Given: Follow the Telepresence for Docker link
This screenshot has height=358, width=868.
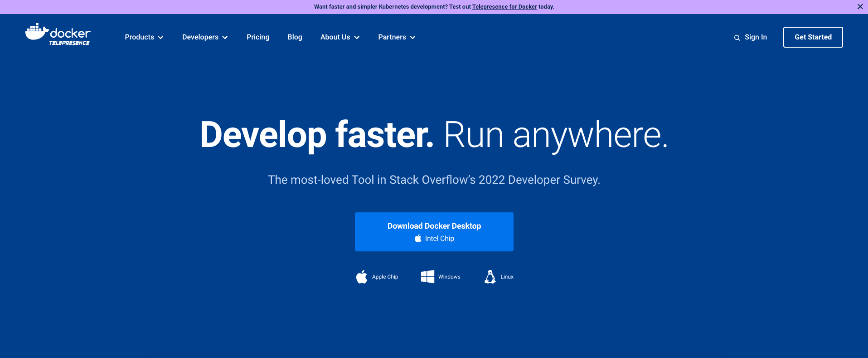Looking at the screenshot, I should (504, 7).
